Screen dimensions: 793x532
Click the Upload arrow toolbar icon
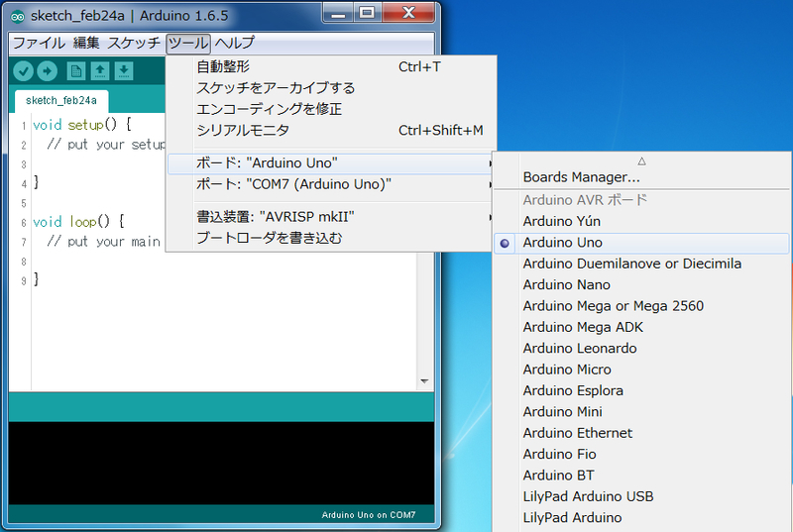coord(47,71)
